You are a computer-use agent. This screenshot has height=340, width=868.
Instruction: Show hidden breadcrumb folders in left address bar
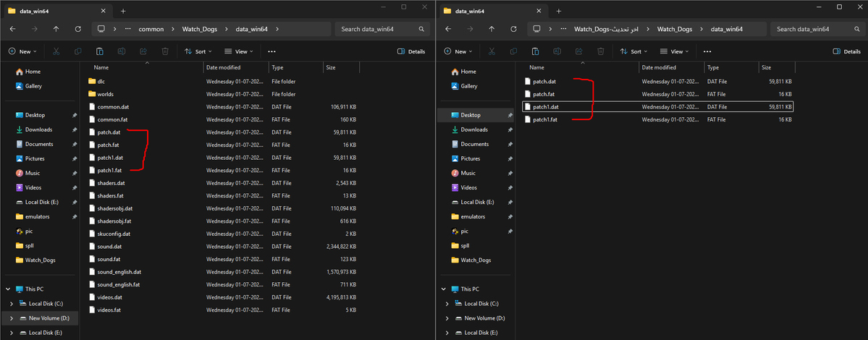click(128, 30)
